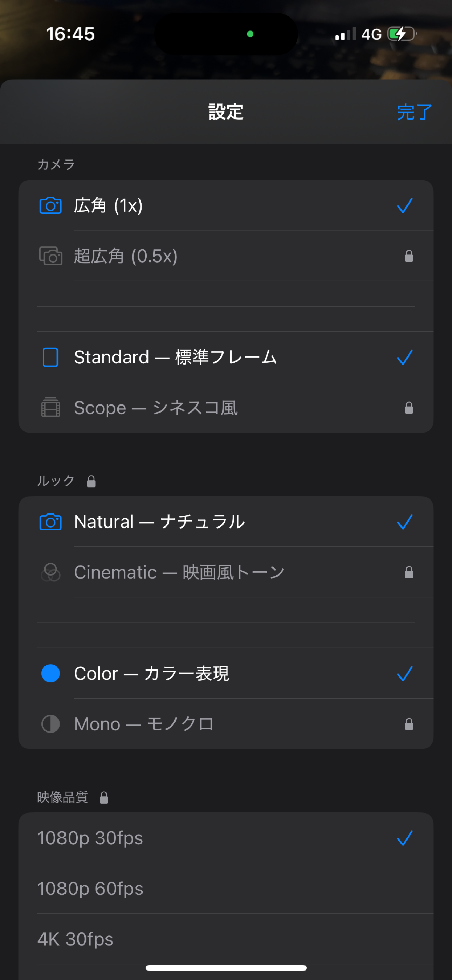Tap lock icon next to ルック header
452x980 pixels.
coord(91,481)
